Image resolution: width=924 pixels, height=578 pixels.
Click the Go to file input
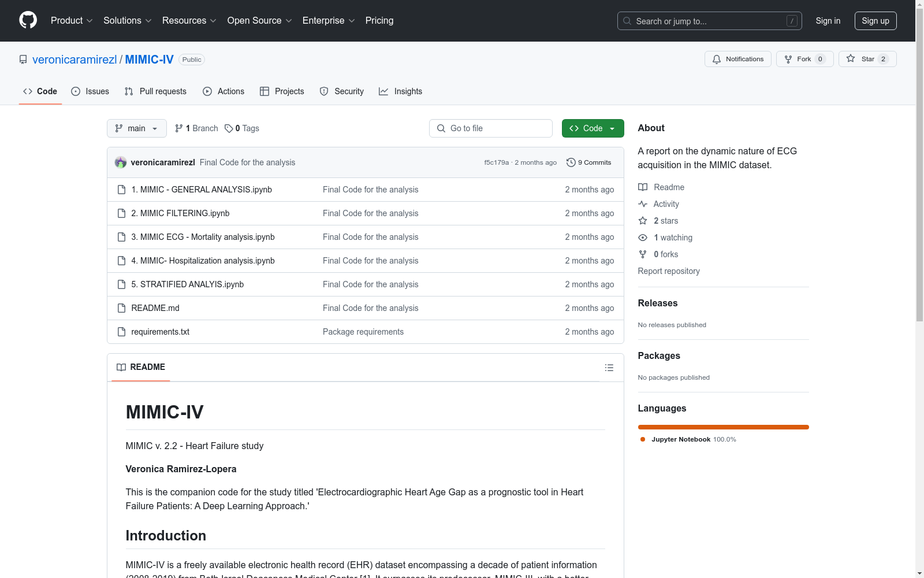pos(491,128)
